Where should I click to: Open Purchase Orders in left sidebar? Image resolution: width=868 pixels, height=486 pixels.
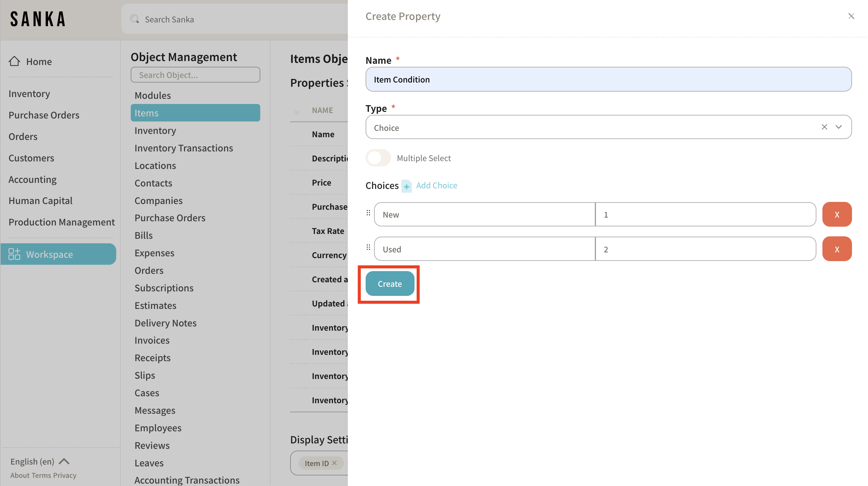44,115
